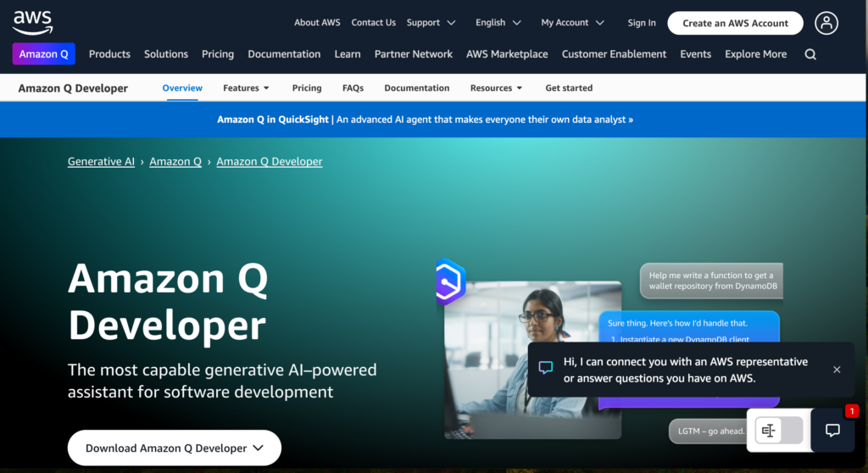This screenshot has width=868, height=473.
Task: Expand the Features submenu
Action: point(246,88)
